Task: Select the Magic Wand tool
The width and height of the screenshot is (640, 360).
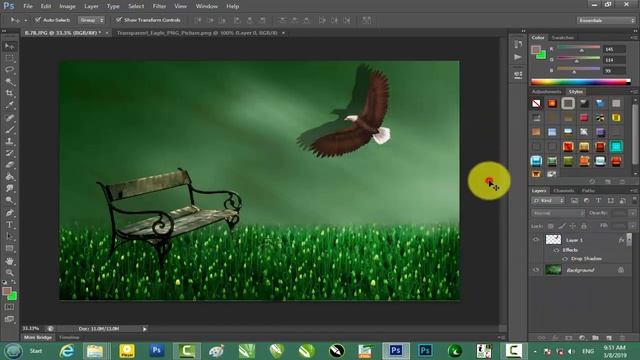Action: [9, 82]
